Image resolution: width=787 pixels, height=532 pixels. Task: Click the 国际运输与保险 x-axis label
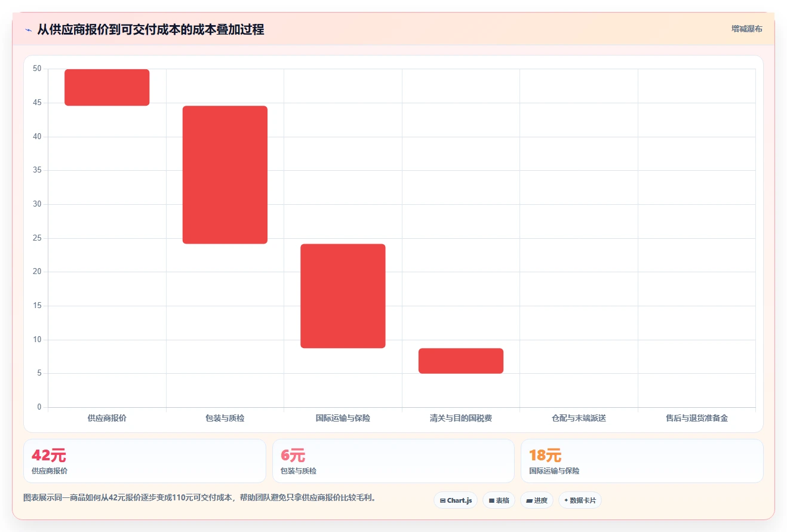pyautogui.click(x=343, y=418)
